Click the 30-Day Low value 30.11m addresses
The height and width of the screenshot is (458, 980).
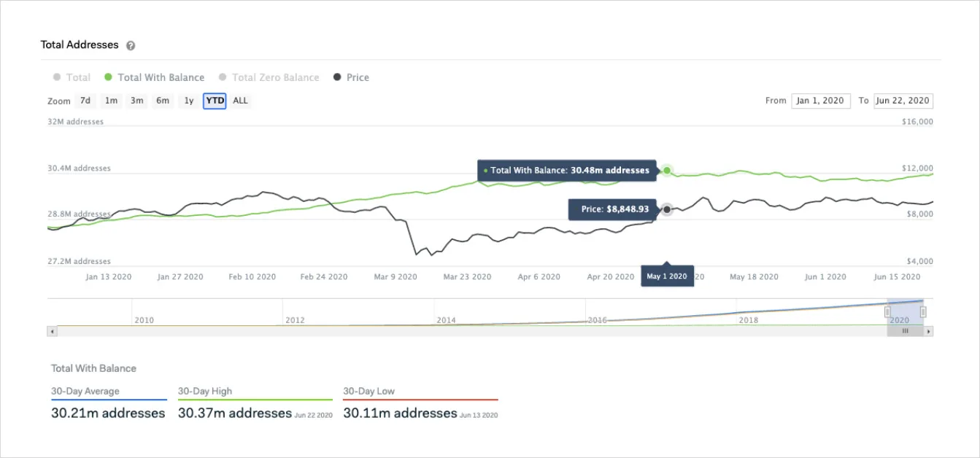tap(400, 414)
